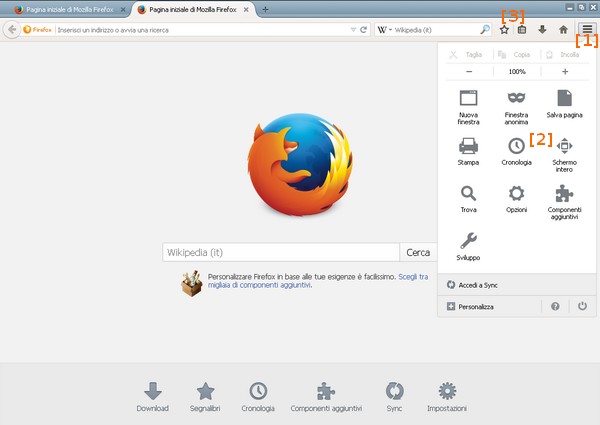Open Cronologia at page bottom
Image resolution: width=600 pixels, height=425 pixels.
click(258, 397)
